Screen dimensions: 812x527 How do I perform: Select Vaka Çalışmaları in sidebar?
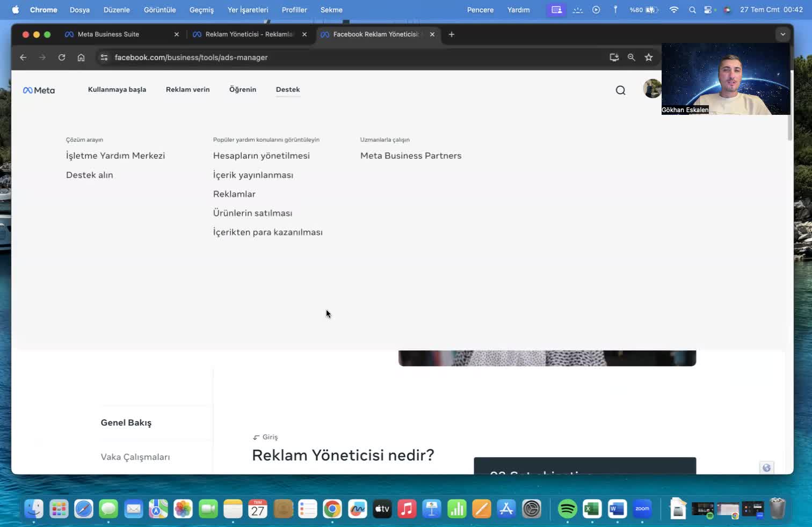pyautogui.click(x=135, y=457)
